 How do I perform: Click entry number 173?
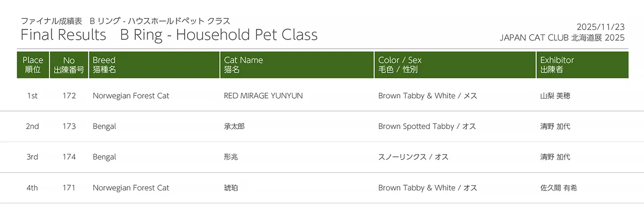(x=69, y=127)
